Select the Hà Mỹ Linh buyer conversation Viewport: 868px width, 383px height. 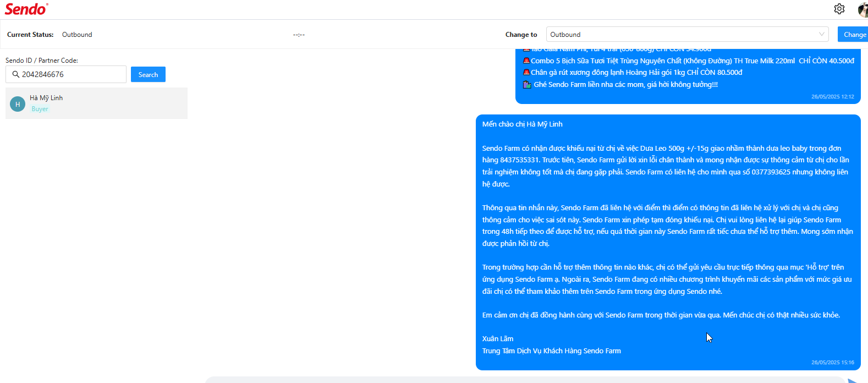96,103
